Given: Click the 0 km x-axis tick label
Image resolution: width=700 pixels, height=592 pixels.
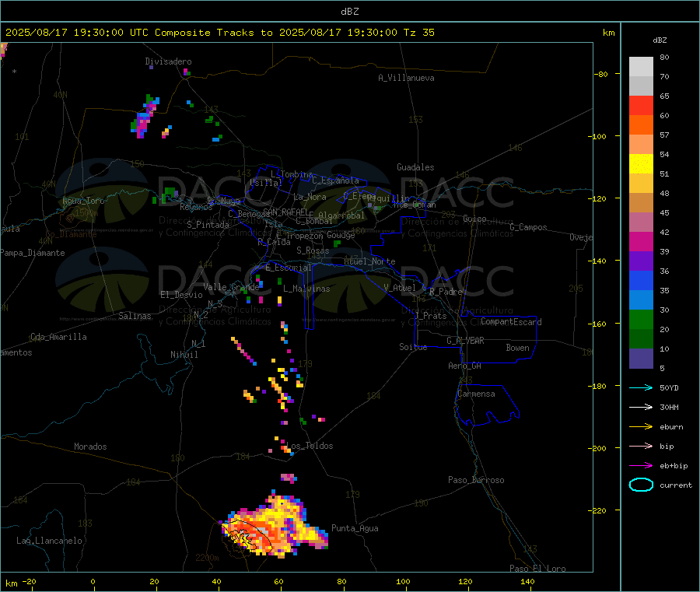Looking at the screenshot, I should pyautogui.click(x=93, y=581).
